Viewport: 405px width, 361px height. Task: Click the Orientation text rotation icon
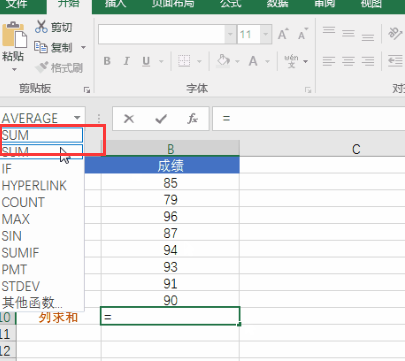click(395, 33)
